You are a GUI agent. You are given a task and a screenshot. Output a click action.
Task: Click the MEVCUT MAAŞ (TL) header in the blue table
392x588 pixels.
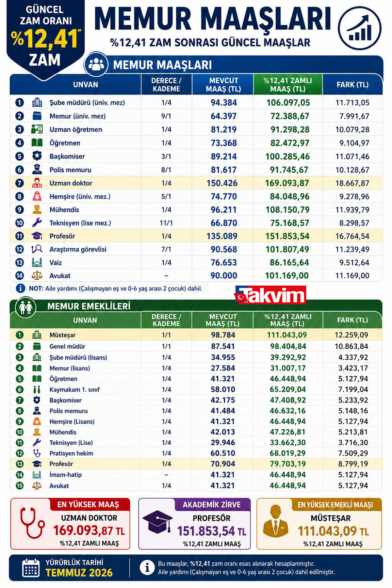click(x=223, y=85)
